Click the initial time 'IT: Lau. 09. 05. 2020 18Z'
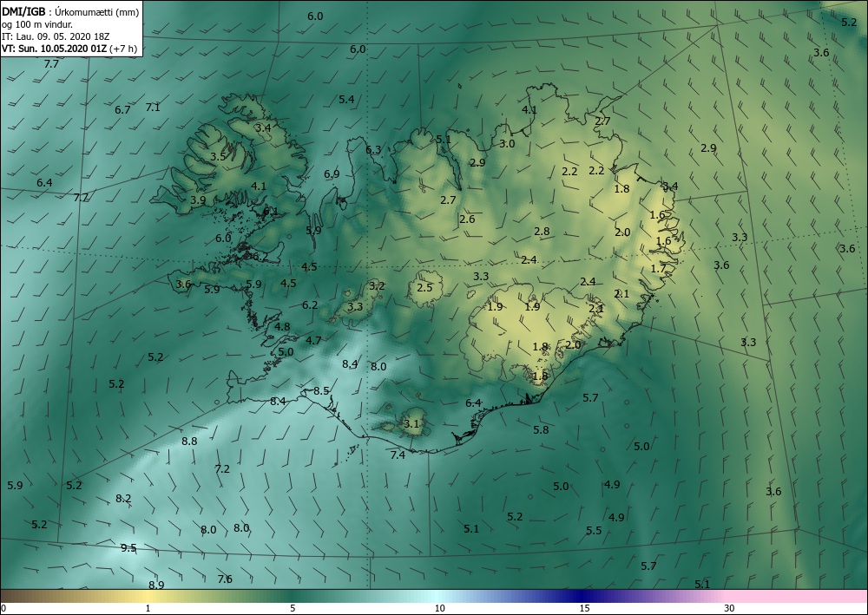 [x=56, y=36]
